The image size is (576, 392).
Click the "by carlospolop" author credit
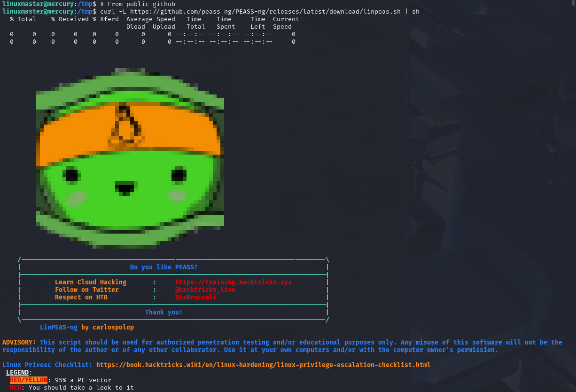pyautogui.click(x=108, y=327)
